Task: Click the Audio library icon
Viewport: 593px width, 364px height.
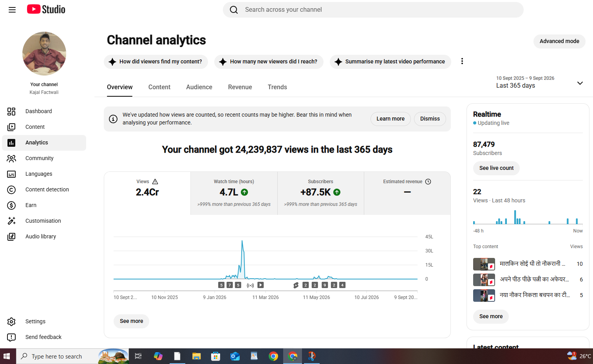Action: click(x=11, y=237)
